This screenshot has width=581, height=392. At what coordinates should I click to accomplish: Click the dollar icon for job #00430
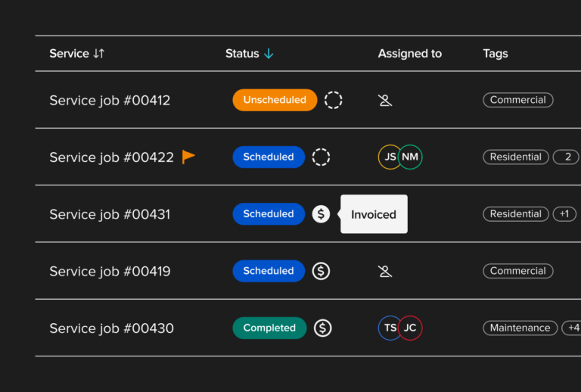pyautogui.click(x=323, y=328)
